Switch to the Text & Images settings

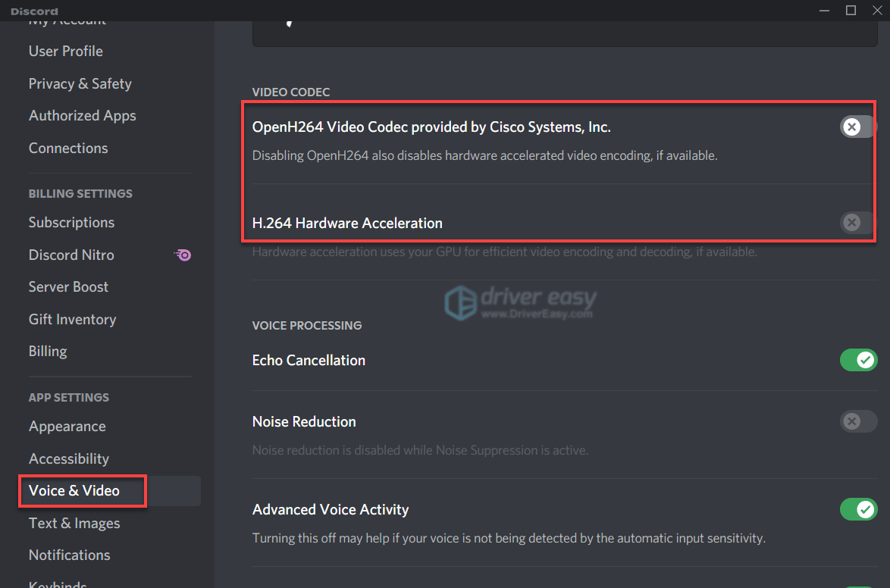point(74,523)
